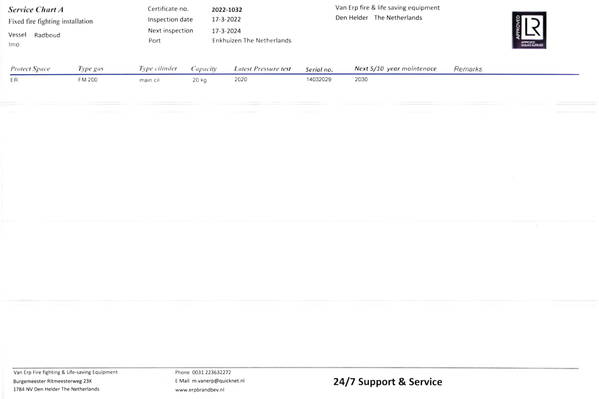
Task: Select the FM 200 gas type cell
Action: click(88, 80)
